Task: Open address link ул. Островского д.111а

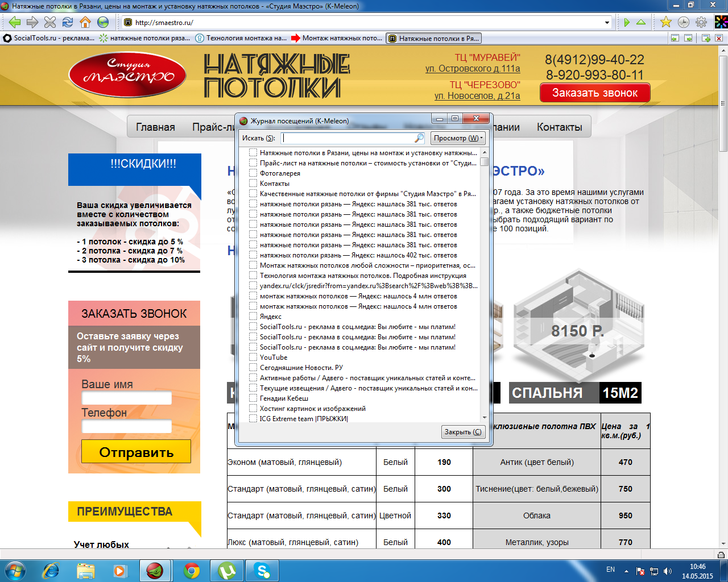Action: (473, 69)
